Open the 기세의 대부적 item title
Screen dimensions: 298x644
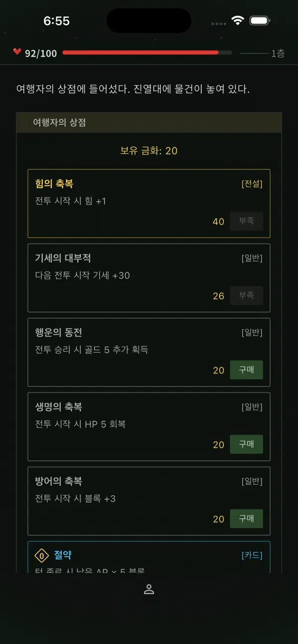(x=63, y=258)
